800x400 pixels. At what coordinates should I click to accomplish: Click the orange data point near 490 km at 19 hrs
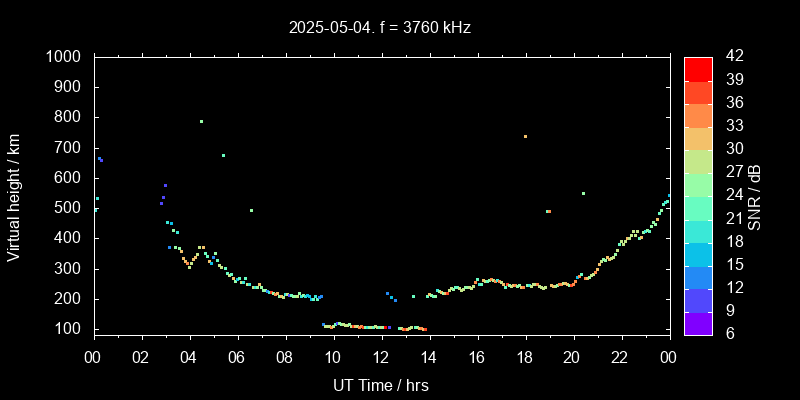click(x=548, y=211)
